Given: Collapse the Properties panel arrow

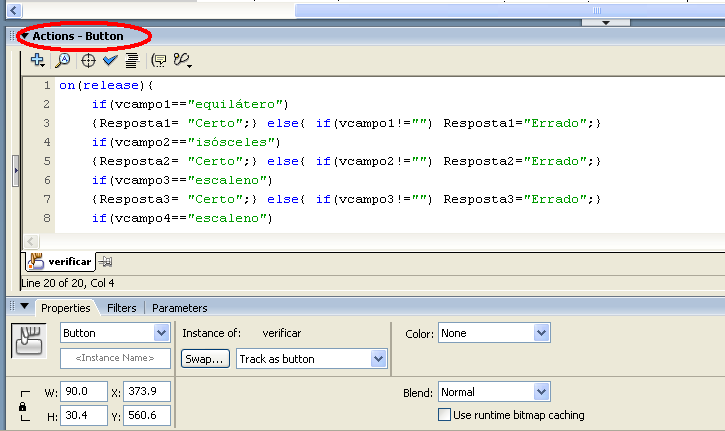Looking at the screenshot, I should tap(25, 306).
